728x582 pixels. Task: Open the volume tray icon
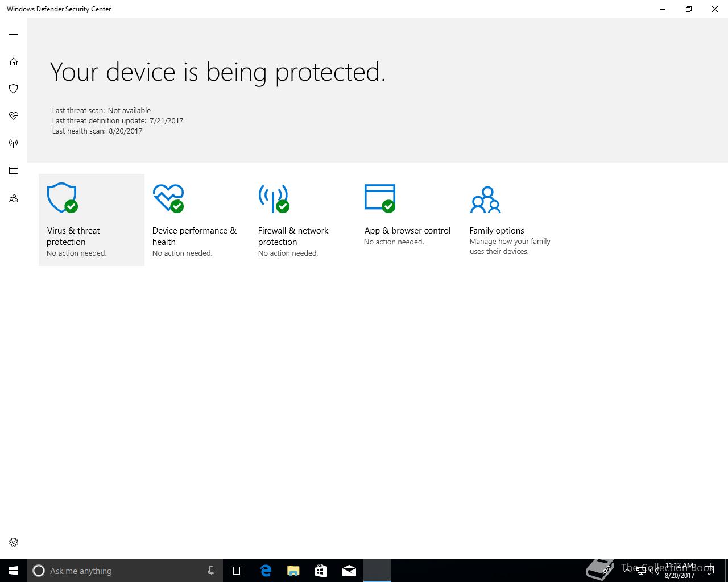(x=655, y=571)
